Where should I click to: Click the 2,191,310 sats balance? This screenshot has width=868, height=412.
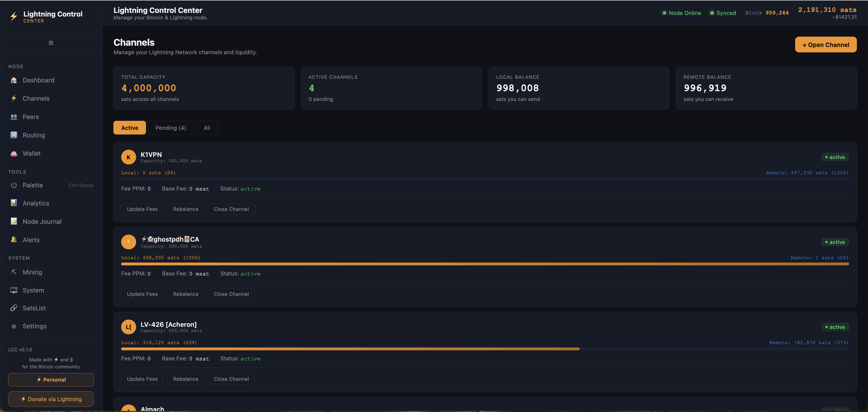coord(827,10)
